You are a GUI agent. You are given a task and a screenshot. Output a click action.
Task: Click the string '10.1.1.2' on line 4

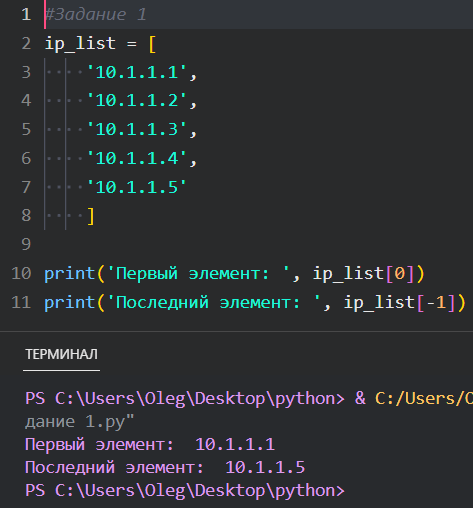(x=137, y=101)
